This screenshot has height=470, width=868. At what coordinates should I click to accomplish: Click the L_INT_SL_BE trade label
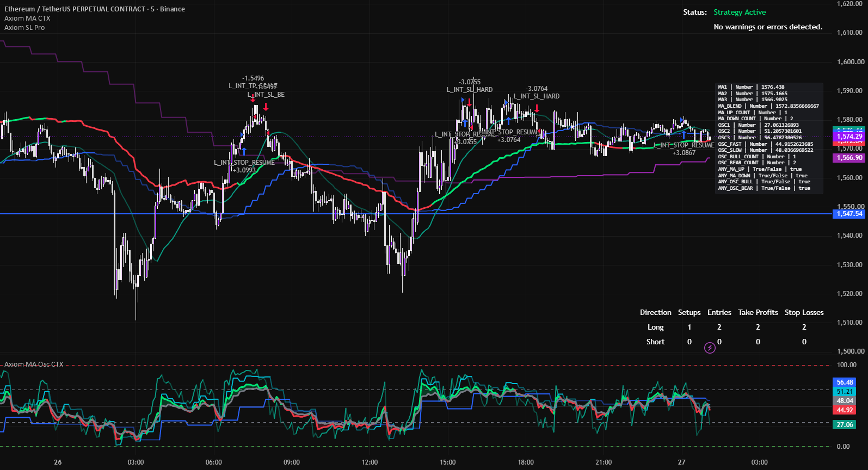tap(266, 95)
